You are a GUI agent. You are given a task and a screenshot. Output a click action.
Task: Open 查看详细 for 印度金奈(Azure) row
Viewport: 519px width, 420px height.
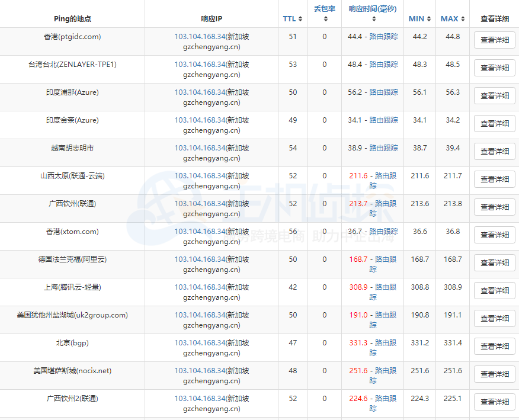(x=495, y=123)
